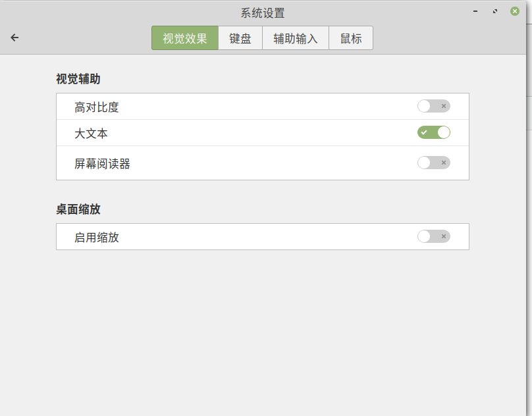This screenshot has height=416, width=532.
Task: Click the 启用缩放 label text
Action: tap(97, 238)
